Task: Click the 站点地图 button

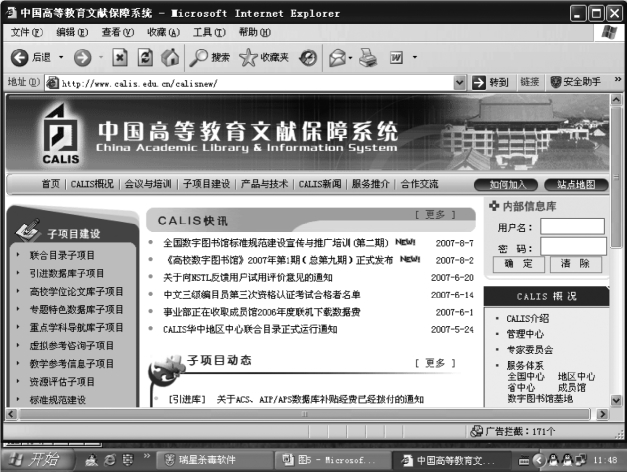Action: point(576,185)
